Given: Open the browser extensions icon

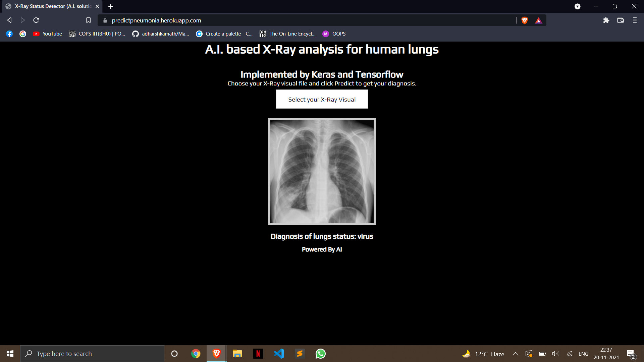Looking at the screenshot, I should click(606, 20).
